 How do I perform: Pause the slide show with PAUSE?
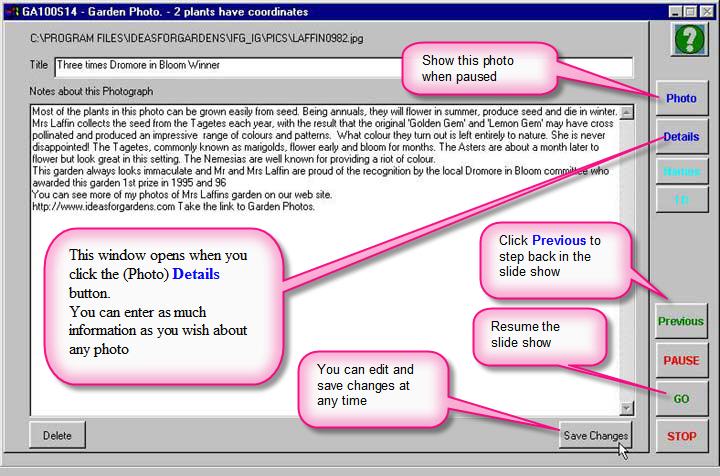pos(681,360)
